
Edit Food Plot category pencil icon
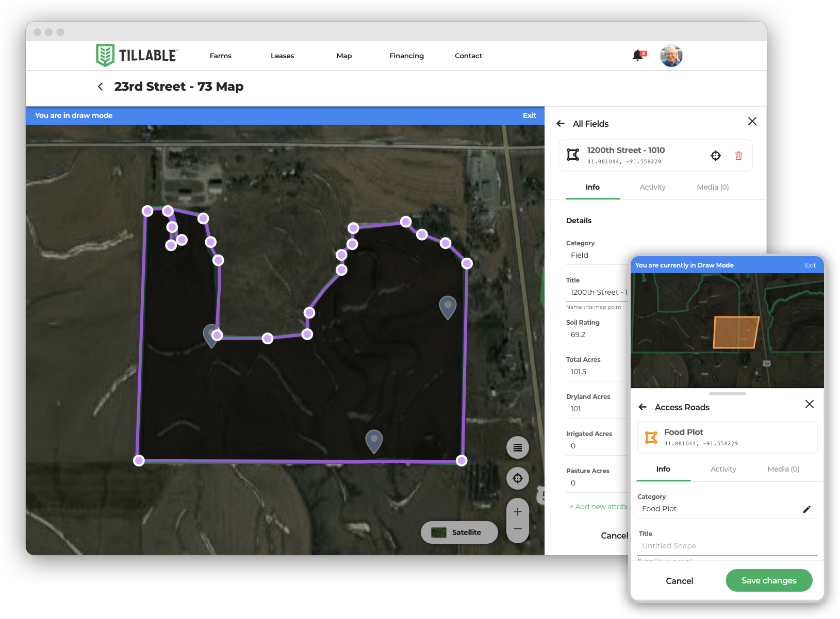coord(807,509)
